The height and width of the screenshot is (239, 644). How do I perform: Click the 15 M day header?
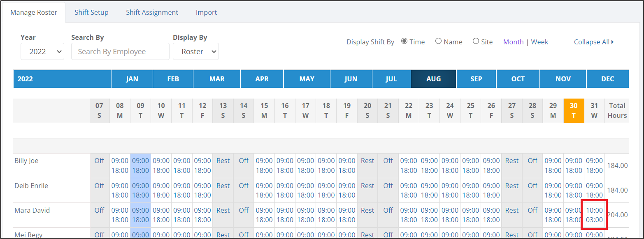pos(264,110)
